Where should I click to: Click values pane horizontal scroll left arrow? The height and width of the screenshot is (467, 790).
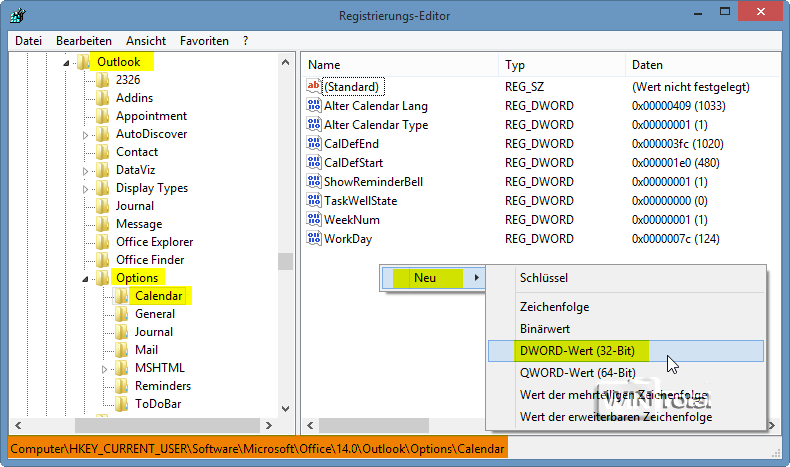(310, 425)
